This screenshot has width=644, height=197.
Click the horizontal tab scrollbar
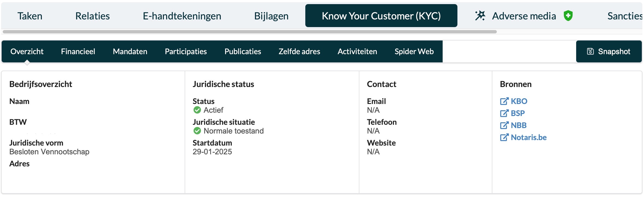point(250,32)
